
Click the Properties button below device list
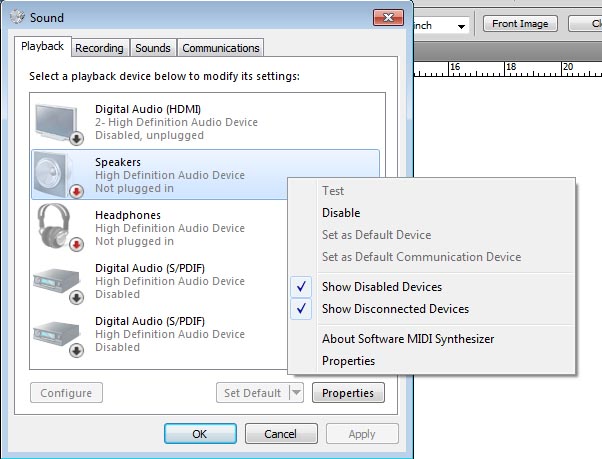pyautogui.click(x=348, y=393)
